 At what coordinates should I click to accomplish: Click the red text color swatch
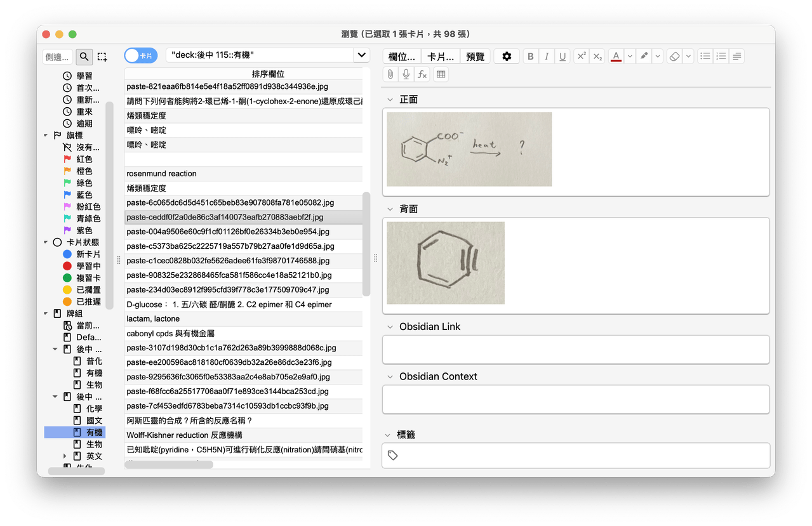click(x=616, y=56)
